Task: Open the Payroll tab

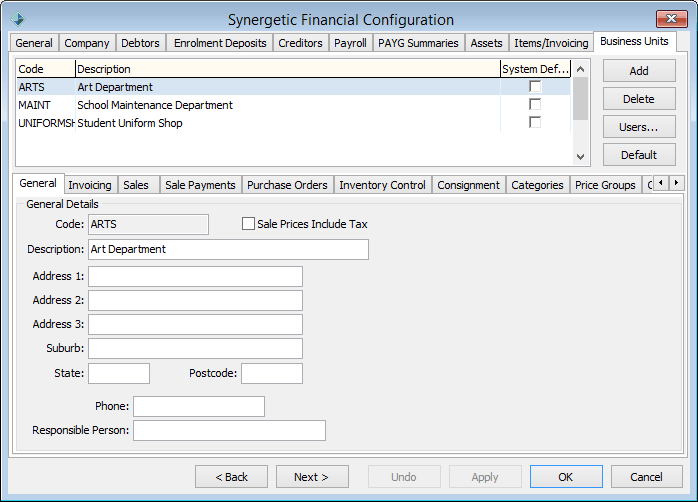Action: pos(350,43)
